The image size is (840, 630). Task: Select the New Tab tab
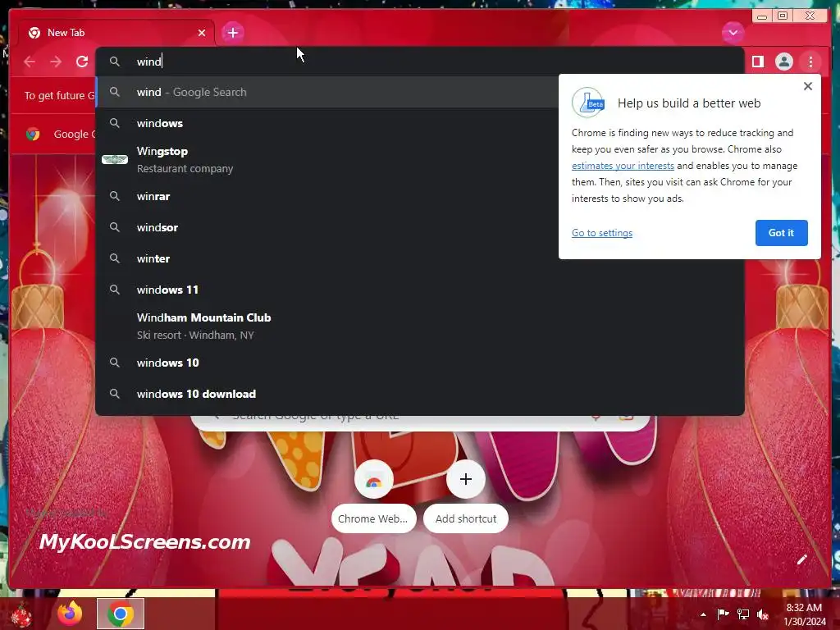[x=116, y=33]
